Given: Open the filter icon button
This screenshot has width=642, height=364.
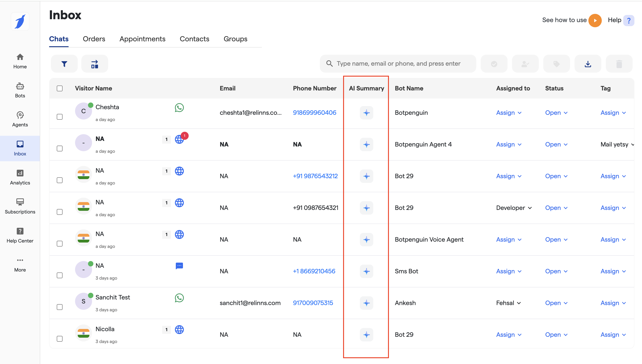Looking at the screenshot, I should click(x=64, y=64).
